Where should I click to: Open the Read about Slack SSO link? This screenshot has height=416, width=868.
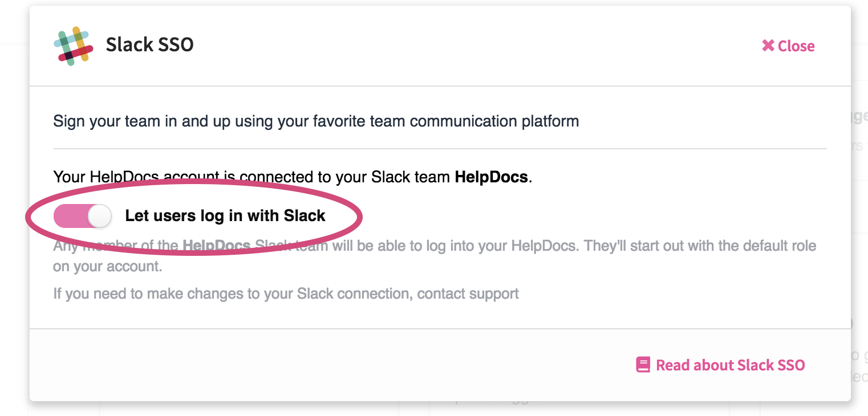720,365
